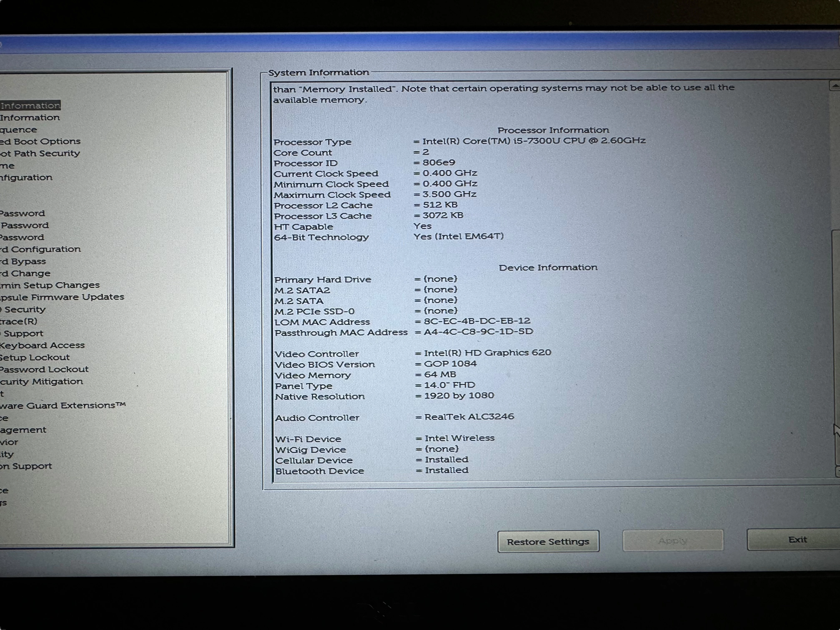Select the highlighted System Information entry
Image resolution: width=840 pixels, height=630 pixels.
[30, 105]
